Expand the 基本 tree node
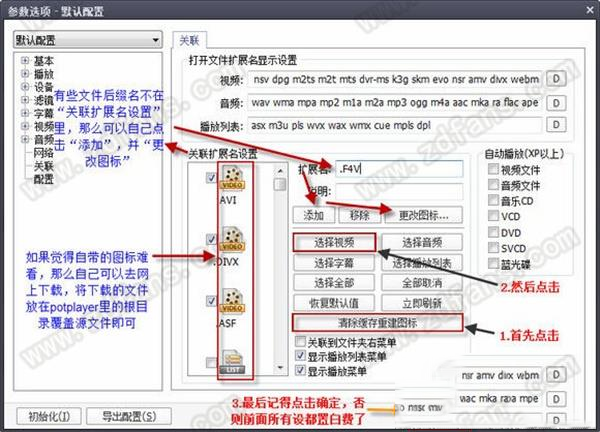 [23, 60]
